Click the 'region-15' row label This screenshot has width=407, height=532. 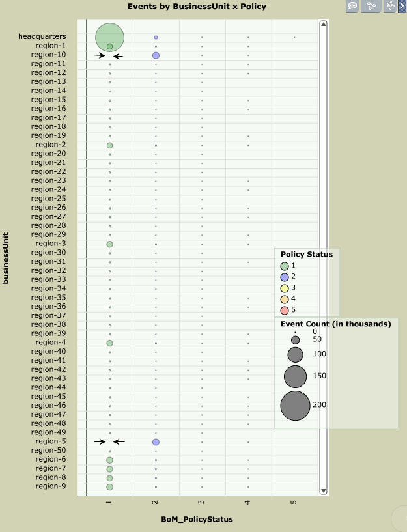point(48,100)
